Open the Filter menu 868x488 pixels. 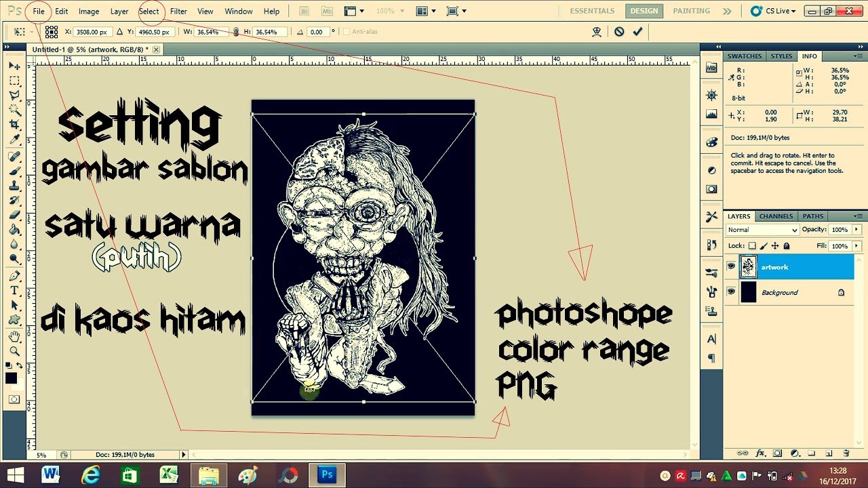click(x=178, y=12)
